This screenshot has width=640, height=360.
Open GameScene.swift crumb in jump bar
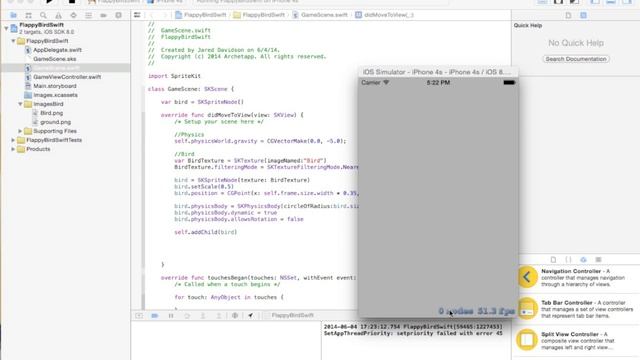point(320,15)
